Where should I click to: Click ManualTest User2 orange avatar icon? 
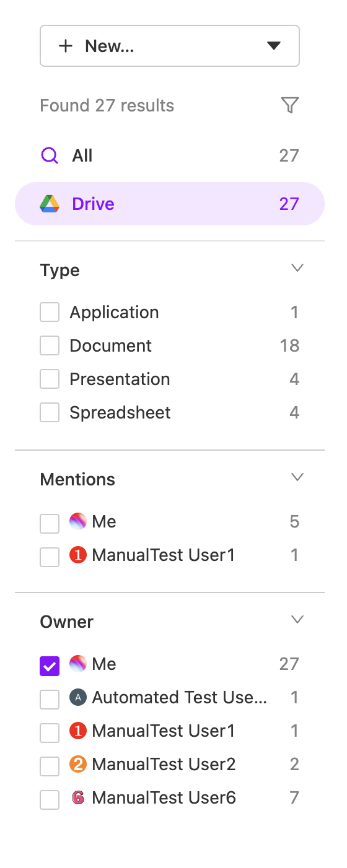pos(77,764)
